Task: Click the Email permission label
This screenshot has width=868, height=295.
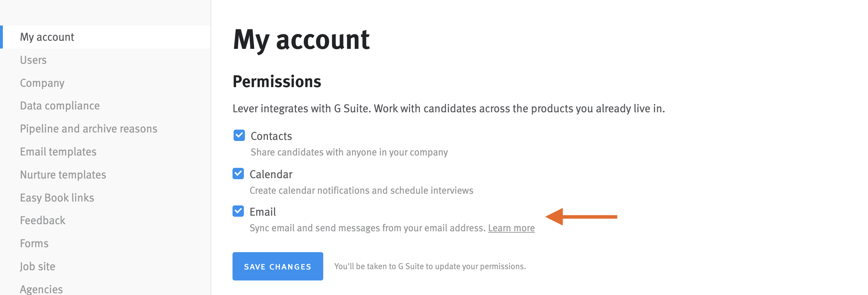Action: (263, 211)
